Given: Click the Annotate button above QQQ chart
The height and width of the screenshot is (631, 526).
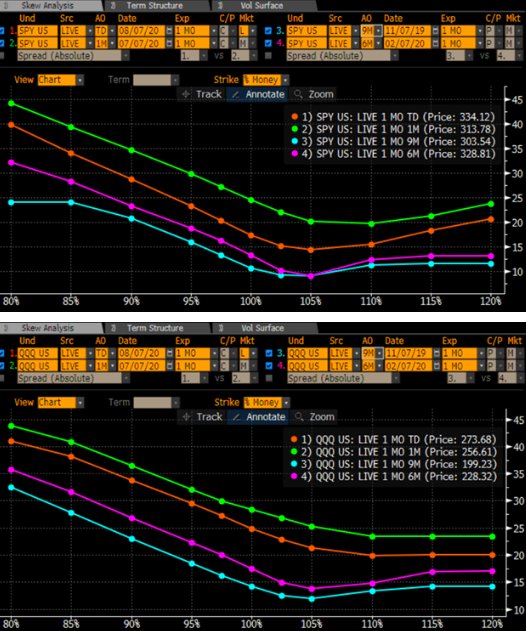Looking at the screenshot, I should pyautogui.click(x=258, y=417).
